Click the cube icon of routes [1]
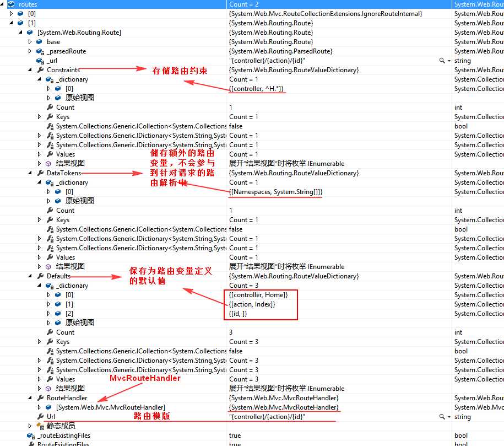The width and height of the screenshot is (504, 446). point(20,23)
